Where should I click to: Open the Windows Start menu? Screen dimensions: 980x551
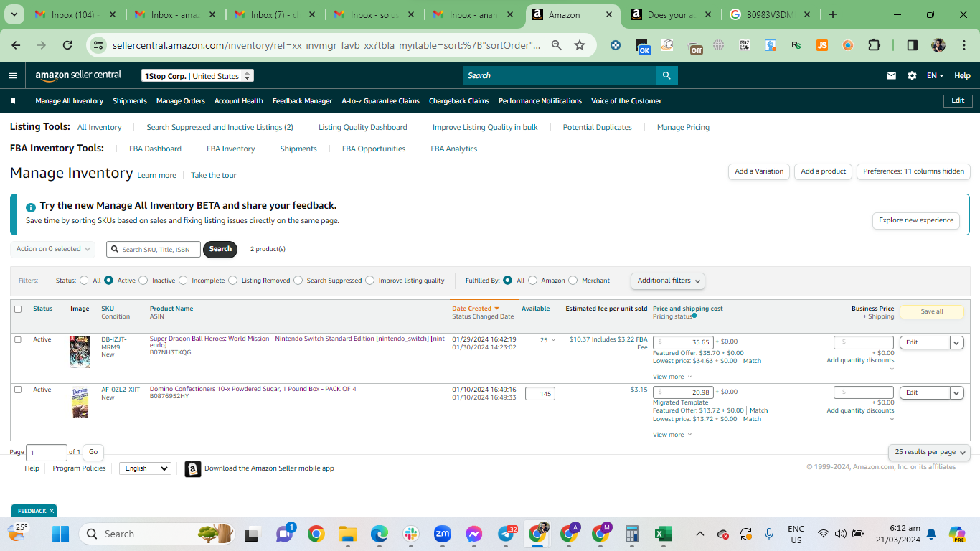[x=60, y=534]
